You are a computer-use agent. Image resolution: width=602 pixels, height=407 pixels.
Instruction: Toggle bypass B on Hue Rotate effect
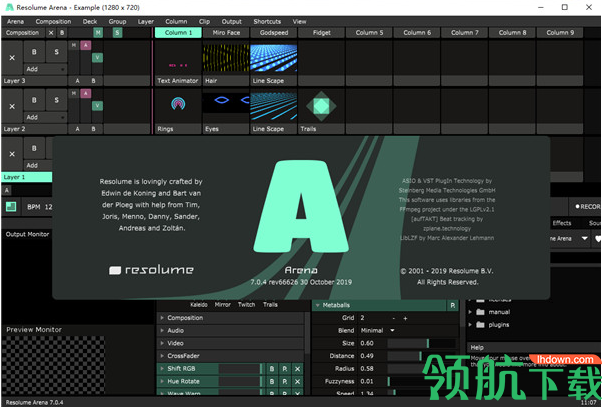[272, 382]
